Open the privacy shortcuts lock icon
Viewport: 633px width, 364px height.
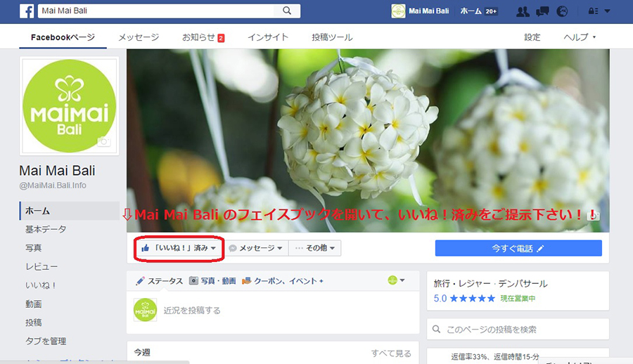point(592,11)
